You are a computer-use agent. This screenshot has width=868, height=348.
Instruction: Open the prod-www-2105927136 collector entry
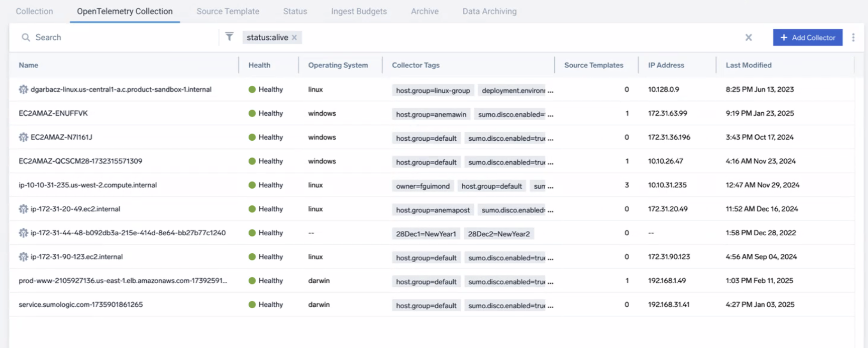[122, 281]
